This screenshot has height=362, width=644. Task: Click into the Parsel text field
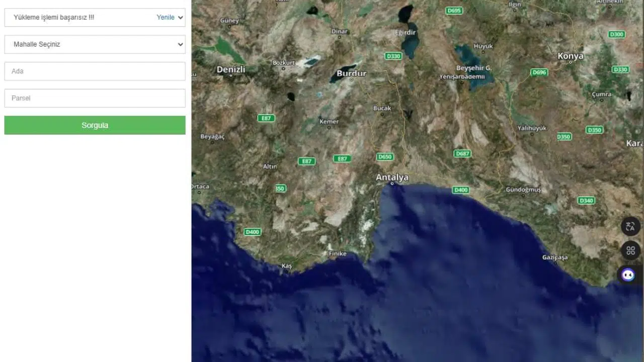[x=95, y=98]
